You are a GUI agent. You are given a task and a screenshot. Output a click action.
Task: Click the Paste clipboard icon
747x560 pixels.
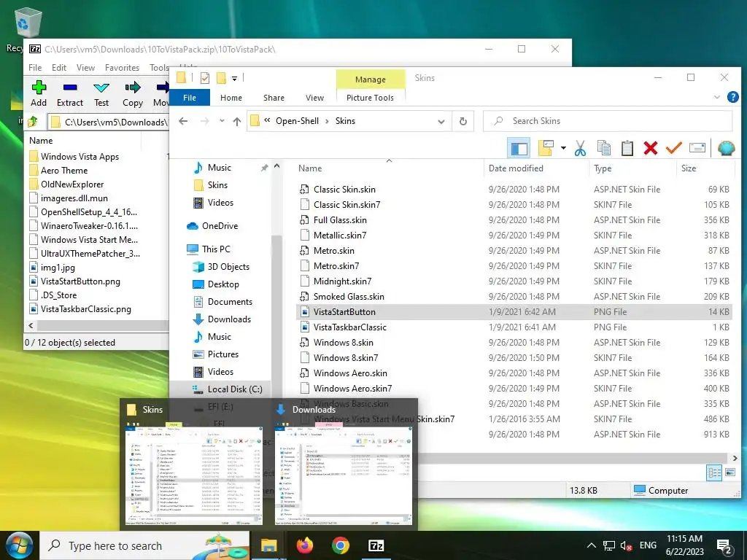(627, 149)
